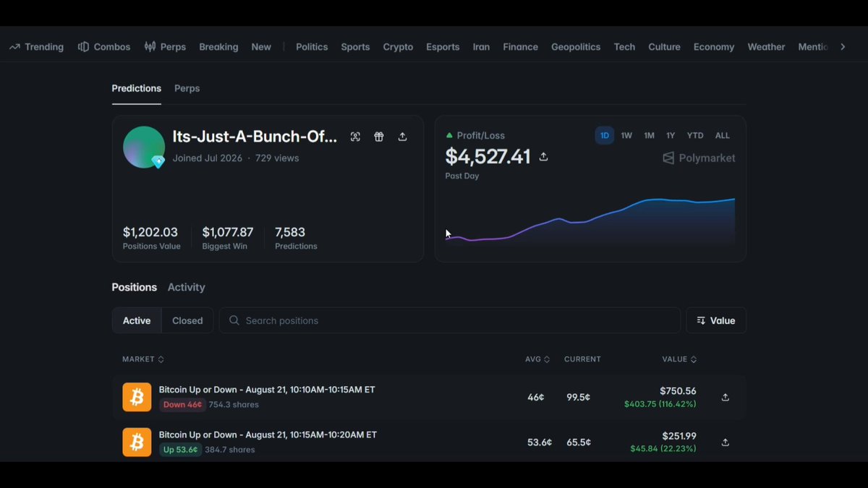The height and width of the screenshot is (488, 868).
Task: Sort by the VALUE column header
Action: pyautogui.click(x=679, y=359)
